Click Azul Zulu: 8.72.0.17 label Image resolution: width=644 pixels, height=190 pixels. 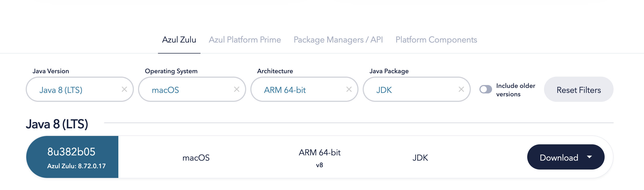pyautogui.click(x=76, y=166)
